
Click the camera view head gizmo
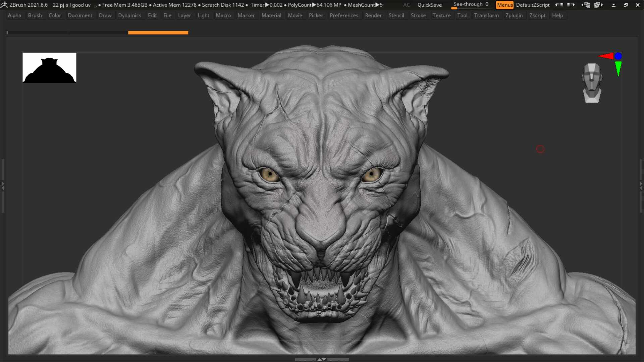592,82
